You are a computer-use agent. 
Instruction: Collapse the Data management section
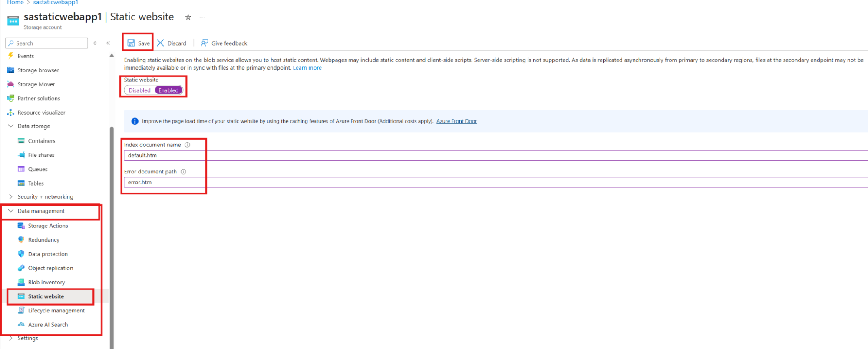point(11,211)
